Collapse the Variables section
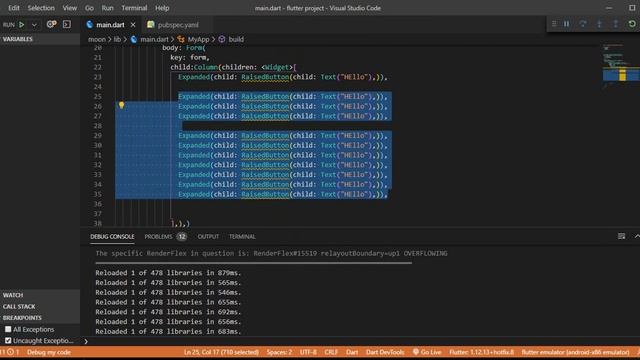This screenshot has height=360, width=640. click(40, 39)
